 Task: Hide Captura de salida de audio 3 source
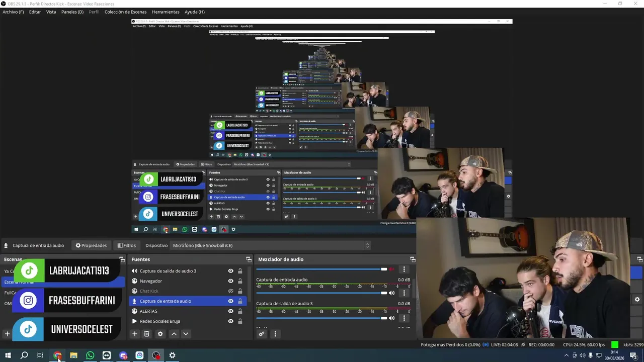(x=230, y=271)
